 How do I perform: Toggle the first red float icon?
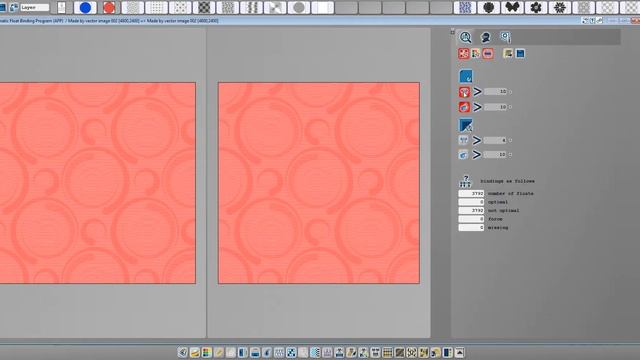(x=464, y=92)
